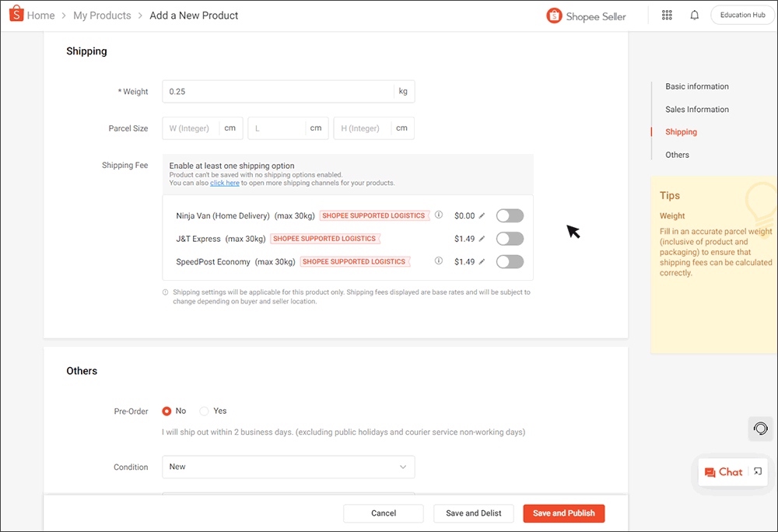Open the apps grid menu in the header

tap(667, 15)
